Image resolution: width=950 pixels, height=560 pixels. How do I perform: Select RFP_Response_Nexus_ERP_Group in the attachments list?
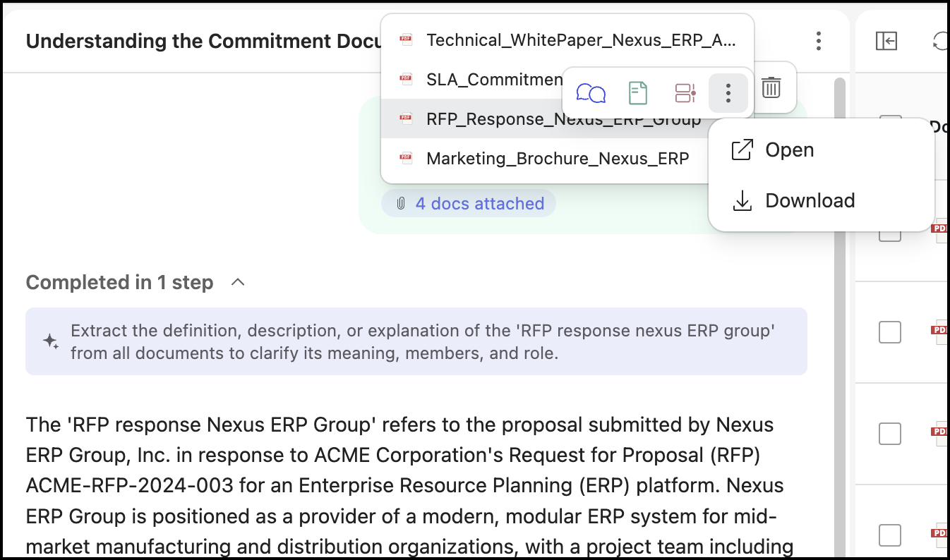(x=545, y=119)
